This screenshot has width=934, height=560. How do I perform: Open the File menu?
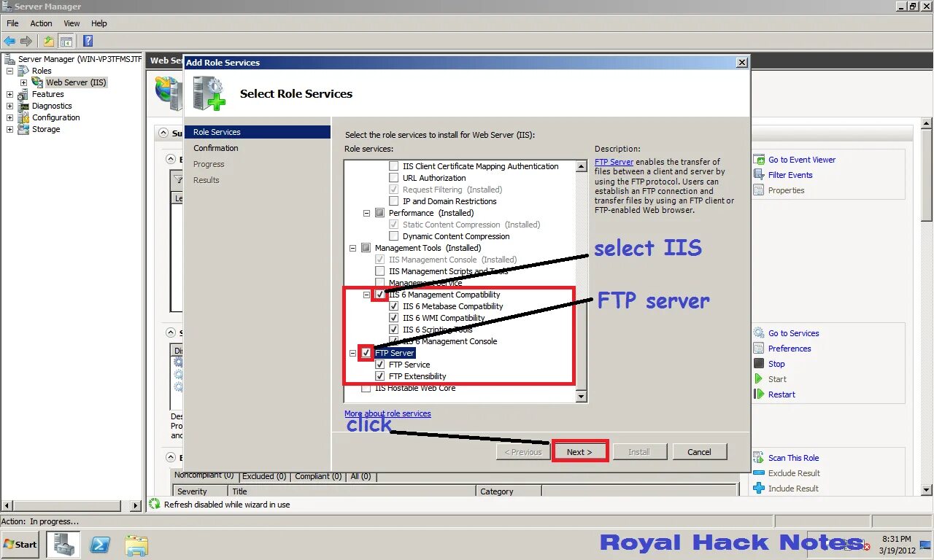(12, 23)
